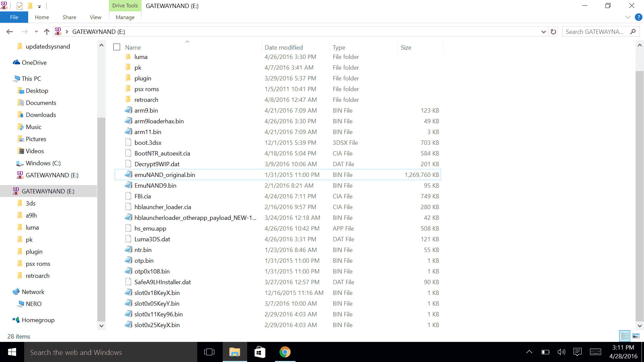This screenshot has width=644, height=362.
Task: Switch to the Home ribbon tab
Action: (x=42, y=17)
